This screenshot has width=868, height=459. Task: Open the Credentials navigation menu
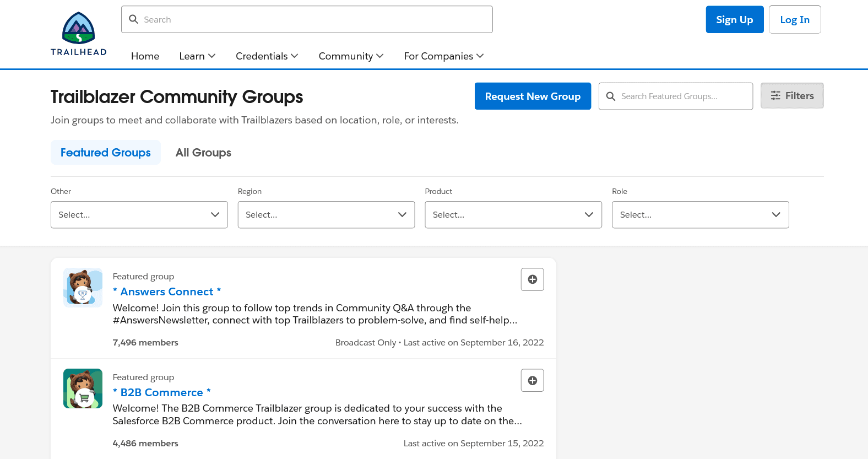click(267, 56)
